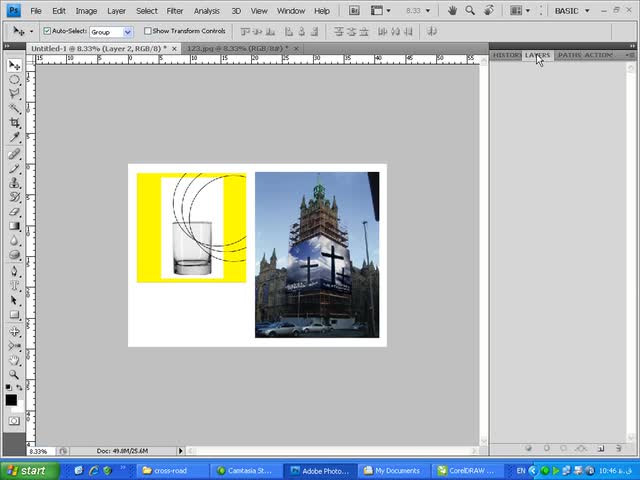Open the BASIC workspace switcher
The width and height of the screenshot is (640, 480).
point(572,11)
